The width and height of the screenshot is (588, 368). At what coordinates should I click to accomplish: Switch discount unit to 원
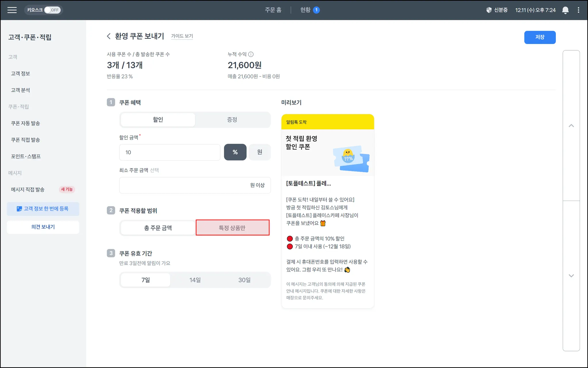pyautogui.click(x=259, y=152)
